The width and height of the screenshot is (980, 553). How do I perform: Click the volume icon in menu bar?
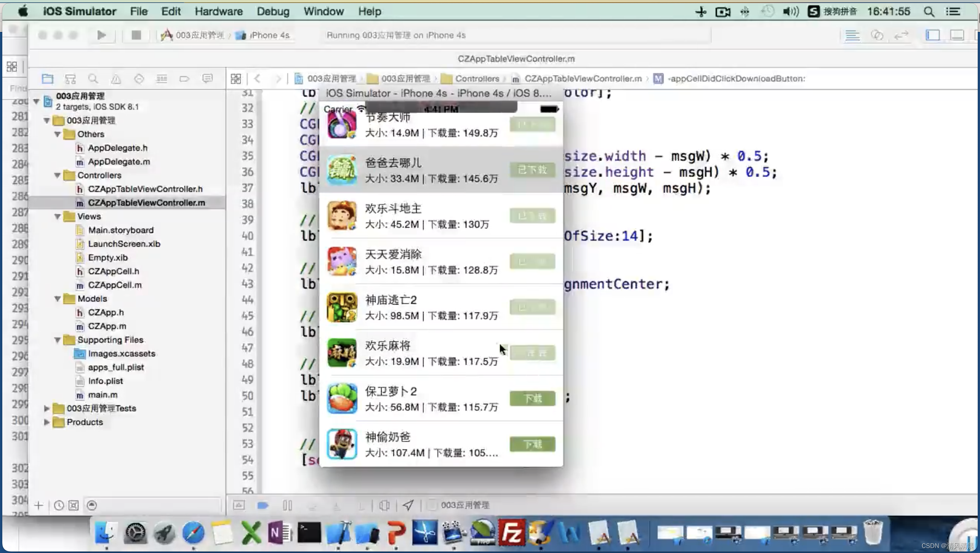click(791, 11)
